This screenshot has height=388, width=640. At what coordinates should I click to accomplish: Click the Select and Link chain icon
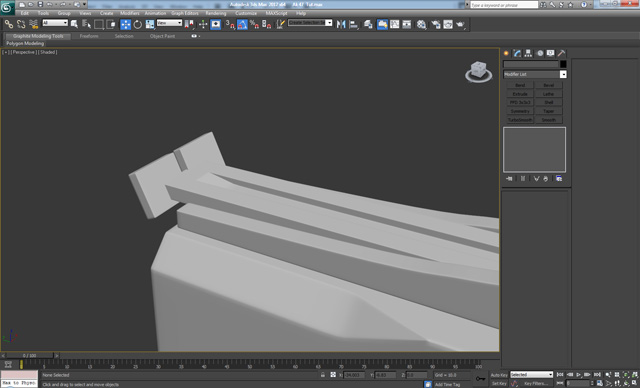(9, 24)
